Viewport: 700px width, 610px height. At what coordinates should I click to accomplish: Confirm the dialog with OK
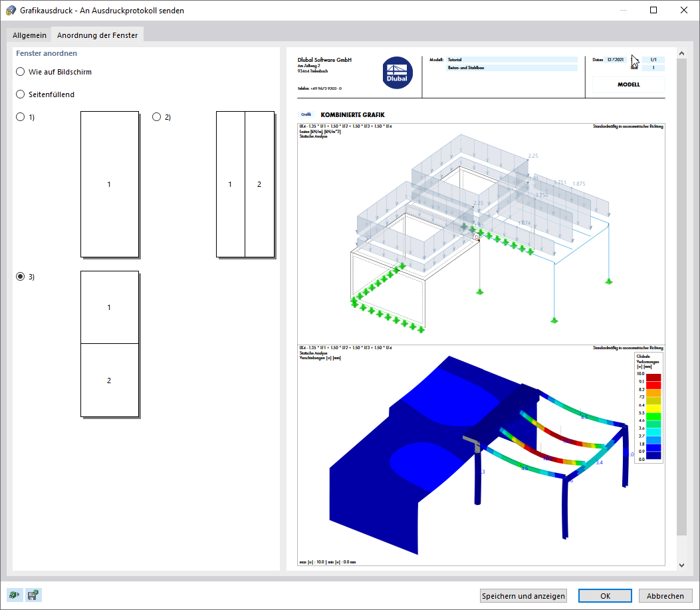605,596
